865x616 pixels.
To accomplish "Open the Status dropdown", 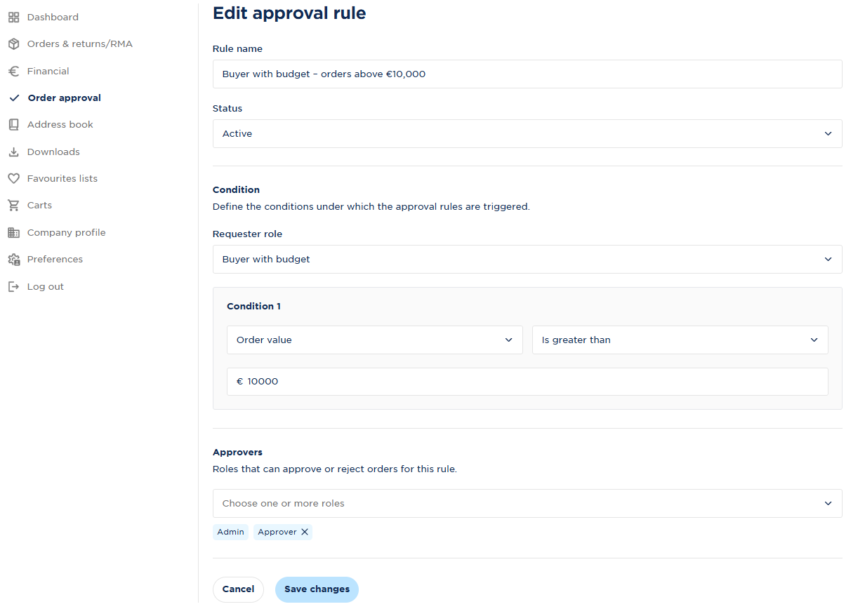I will (x=527, y=133).
